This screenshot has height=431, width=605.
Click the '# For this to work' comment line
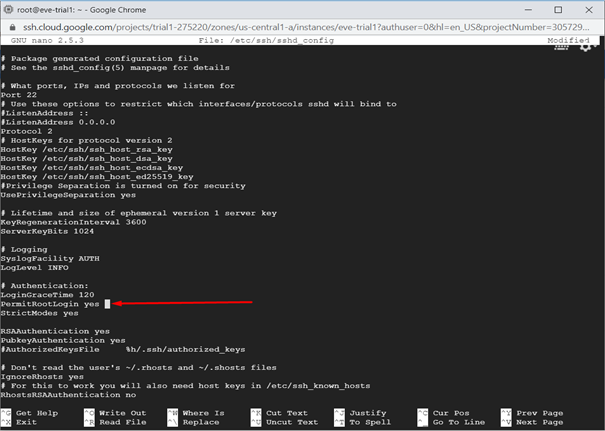(x=185, y=385)
